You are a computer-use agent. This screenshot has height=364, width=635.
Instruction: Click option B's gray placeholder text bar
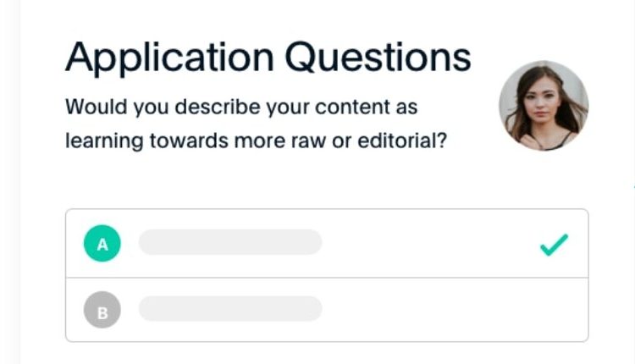pyautogui.click(x=230, y=309)
